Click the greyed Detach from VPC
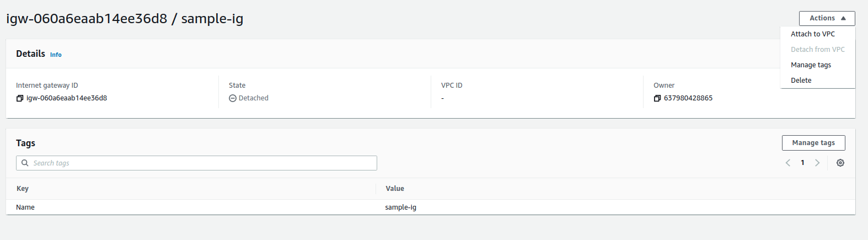The height and width of the screenshot is (240, 868). [x=817, y=50]
